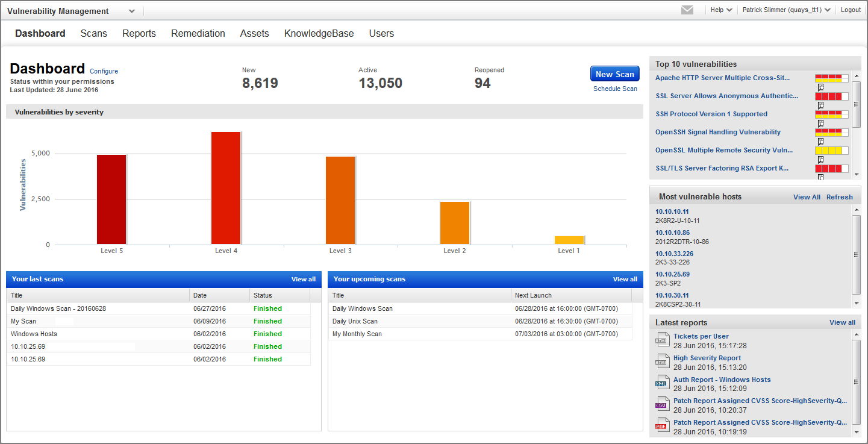Click HTML file icon for High Severity Report

pyautogui.click(x=662, y=361)
